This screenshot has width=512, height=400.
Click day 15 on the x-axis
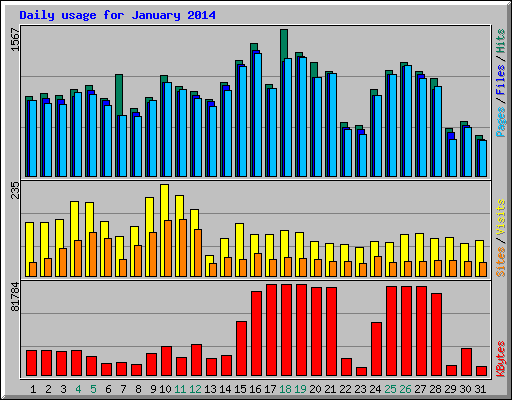point(240,389)
